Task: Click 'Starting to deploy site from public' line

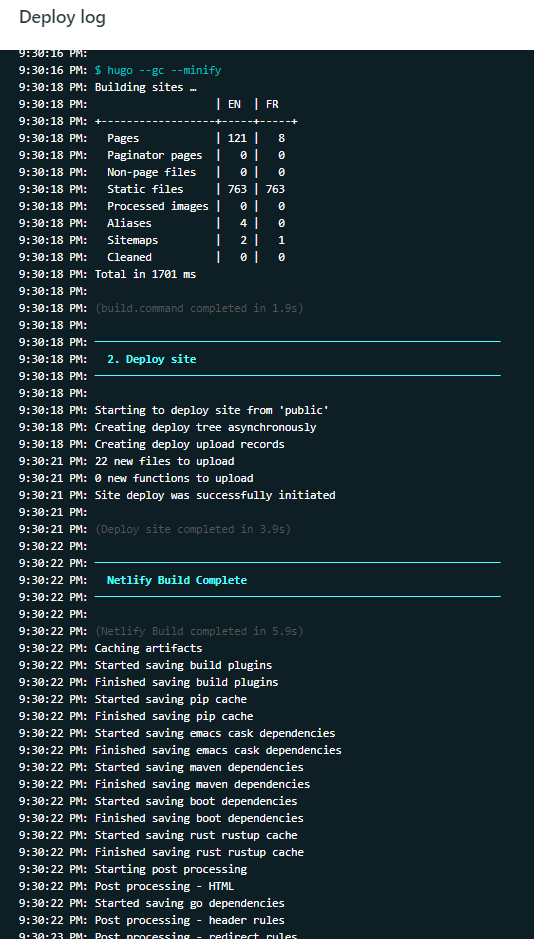Action: click(x=212, y=410)
